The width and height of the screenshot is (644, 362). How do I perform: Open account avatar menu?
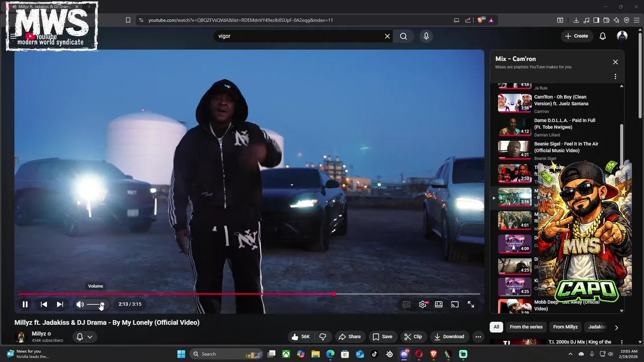pyautogui.click(x=622, y=36)
